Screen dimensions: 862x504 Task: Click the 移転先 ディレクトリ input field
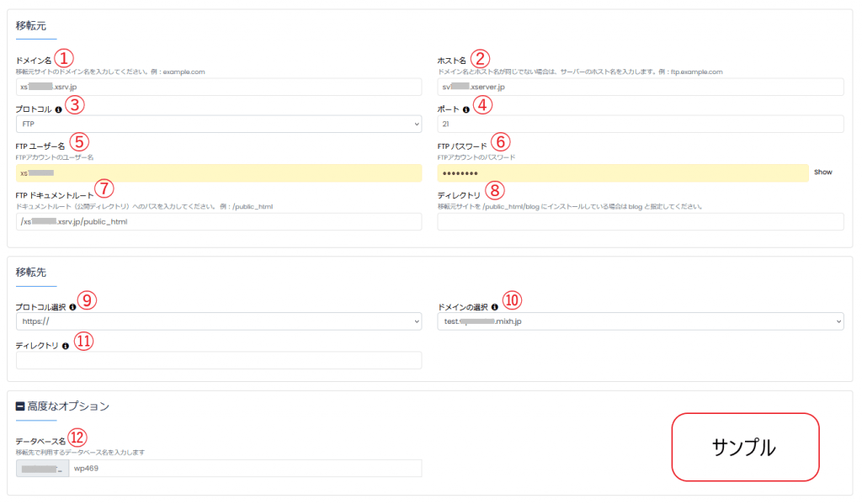coord(219,360)
